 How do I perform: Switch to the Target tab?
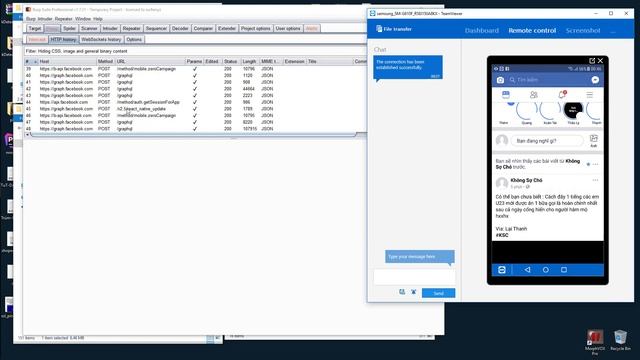(35, 29)
